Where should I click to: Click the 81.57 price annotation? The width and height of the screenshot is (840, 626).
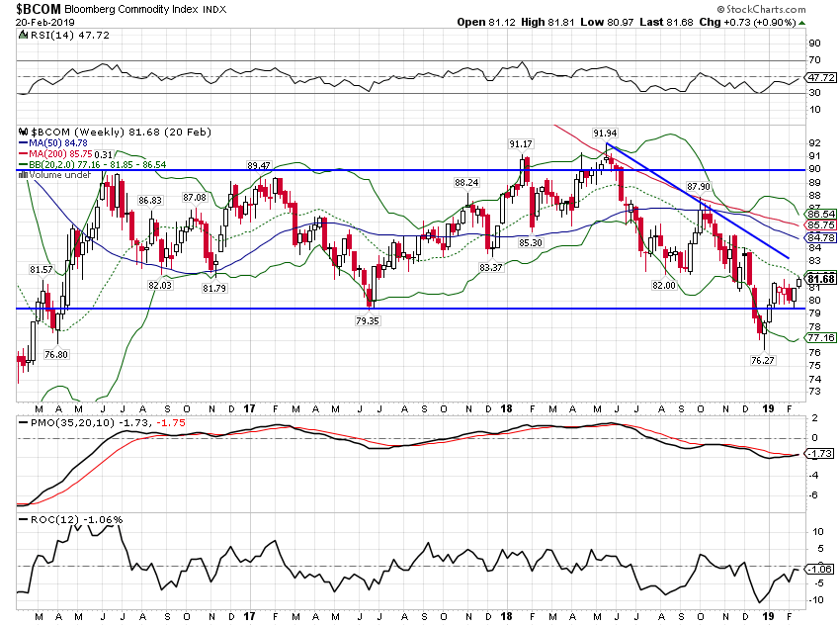[x=42, y=270]
